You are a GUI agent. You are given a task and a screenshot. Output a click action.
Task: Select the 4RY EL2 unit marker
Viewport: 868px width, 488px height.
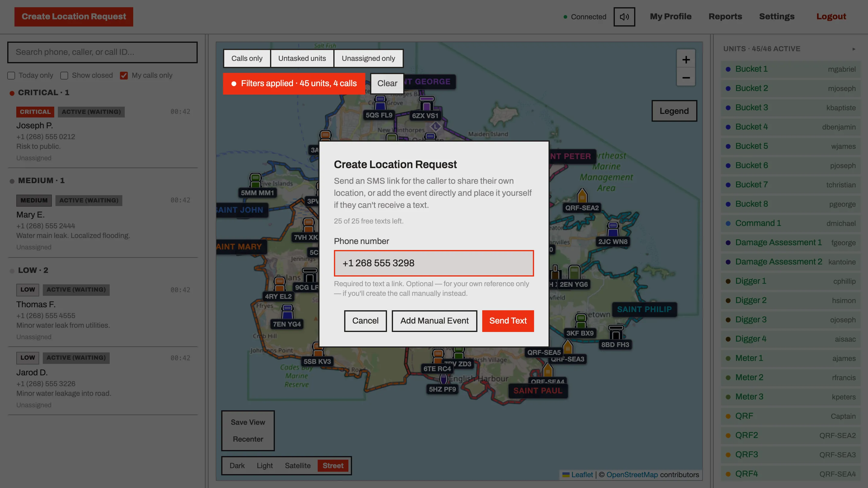coord(278,289)
